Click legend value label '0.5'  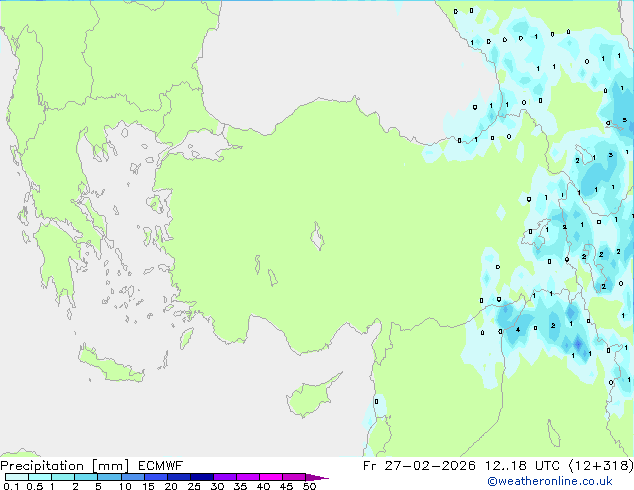coord(35,486)
